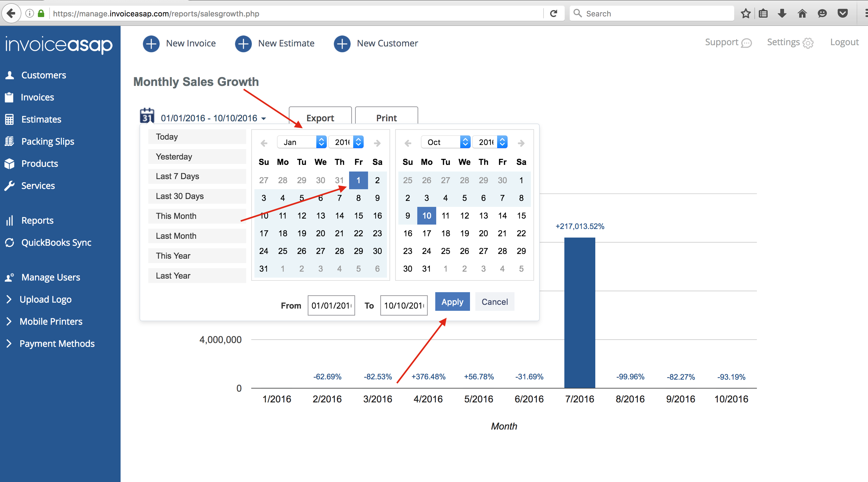Click the Settings gear icon
This screenshot has width=868, height=482.
[x=808, y=43]
